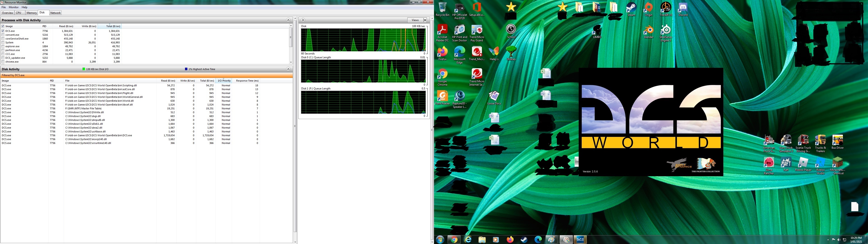Uncheck the DCS.exe process filter checkbox
This screenshot has height=244, width=868.
pyautogui.click(x=3, y=31)
